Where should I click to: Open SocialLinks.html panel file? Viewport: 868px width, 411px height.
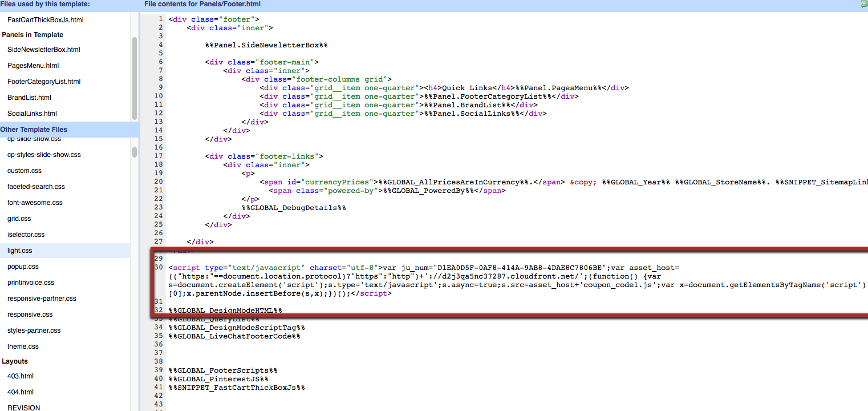(x=32, y=113)
